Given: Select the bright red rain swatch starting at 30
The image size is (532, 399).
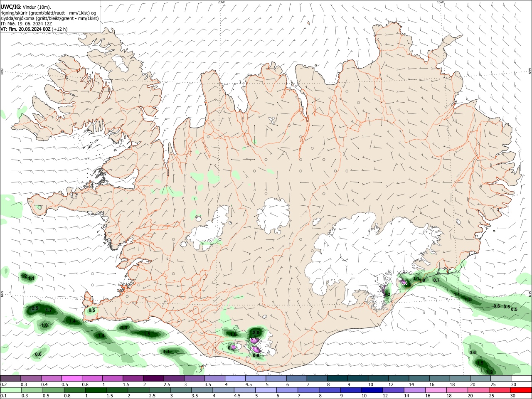Looking at the screenshot, I should [x=520, y=390].
